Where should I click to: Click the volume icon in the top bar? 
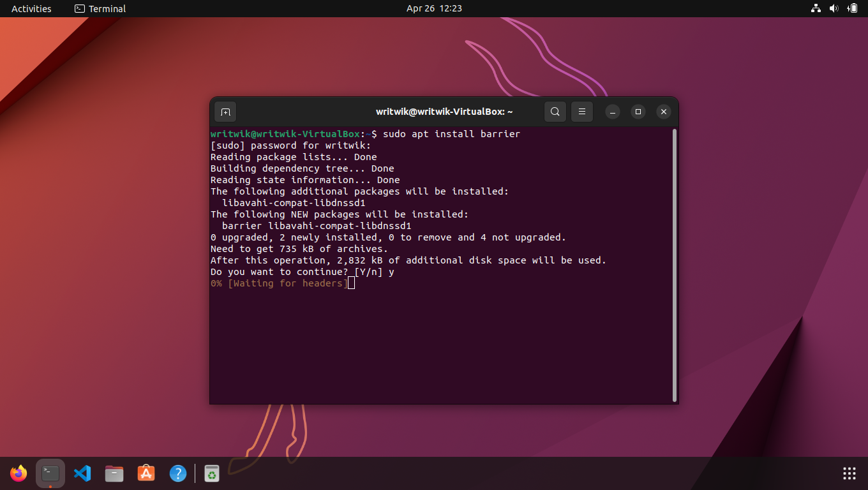(834, 8)
